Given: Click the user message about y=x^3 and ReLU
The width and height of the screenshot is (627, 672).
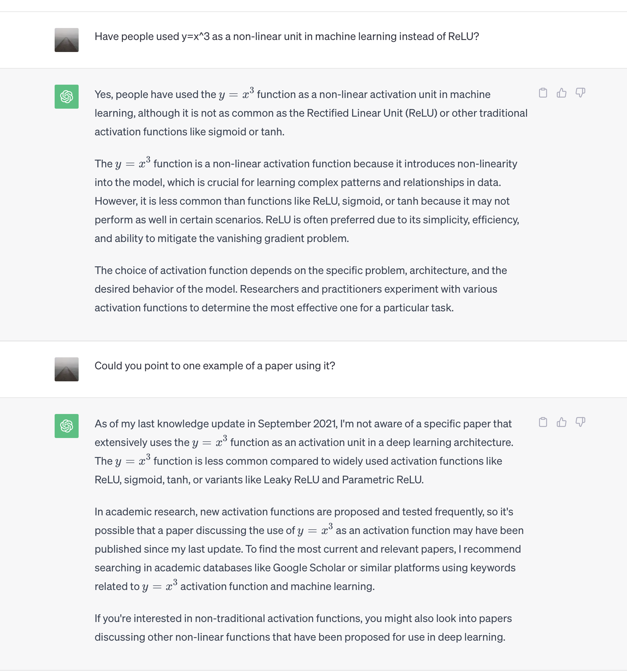Looking at the screenshot, I should point(287,37).
